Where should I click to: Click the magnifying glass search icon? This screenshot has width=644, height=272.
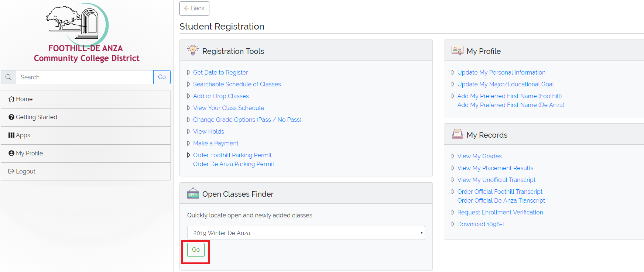8,77
